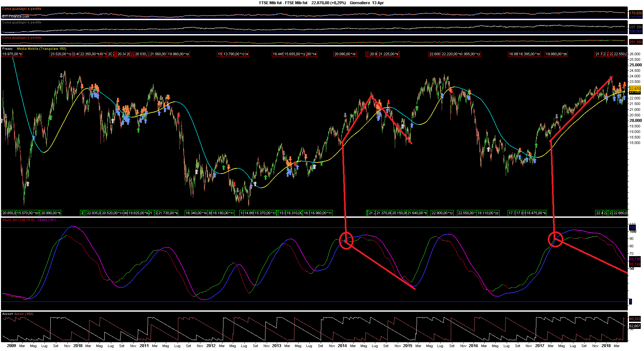Click the 2017 year label on time axis
Viewport: 644px width, 351px height.
tap(540, 346)
